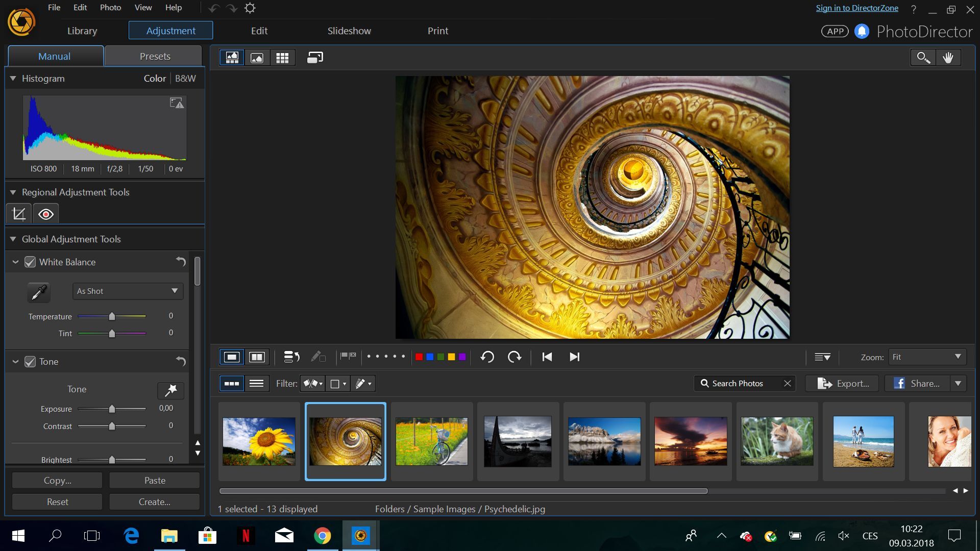Click the Export button
Image resolution: width=980 pixels, height=551 pixels.
[x=841, y=383]
